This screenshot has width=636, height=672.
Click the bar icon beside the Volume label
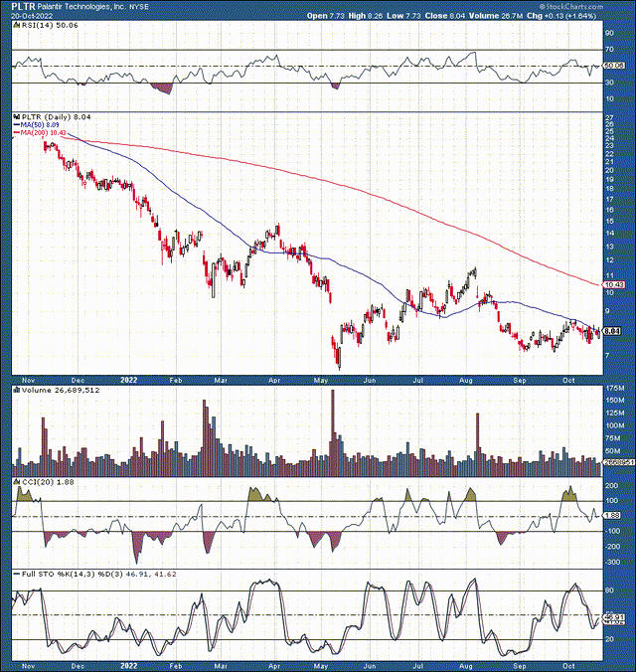click(x=17, y=390)
